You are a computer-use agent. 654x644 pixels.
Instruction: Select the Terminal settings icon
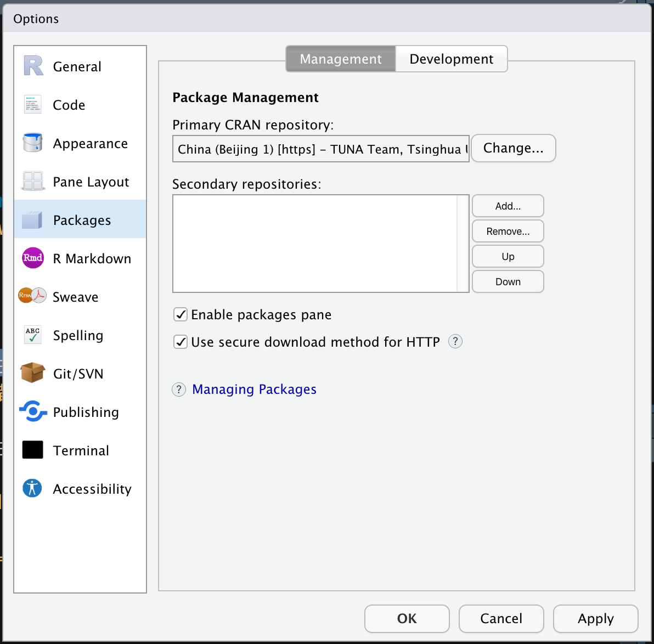32,450
